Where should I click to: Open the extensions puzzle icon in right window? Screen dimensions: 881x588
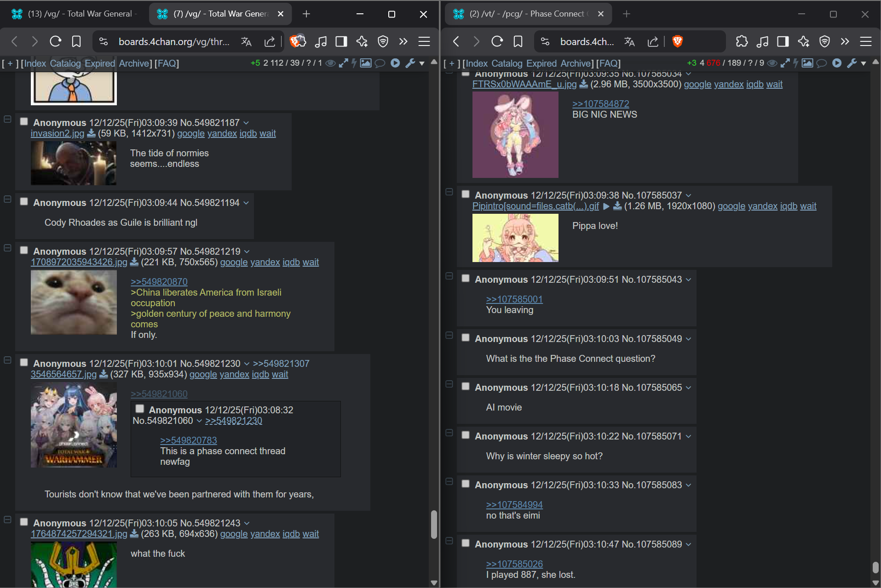[x=742, y=41]
